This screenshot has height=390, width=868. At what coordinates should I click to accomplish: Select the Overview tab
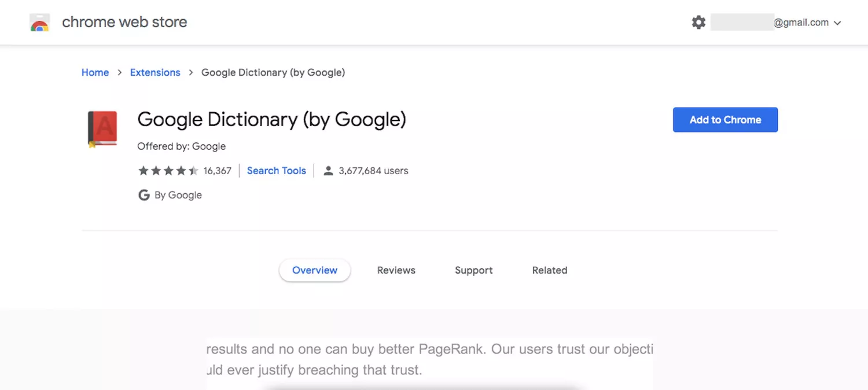pos(315,270)
